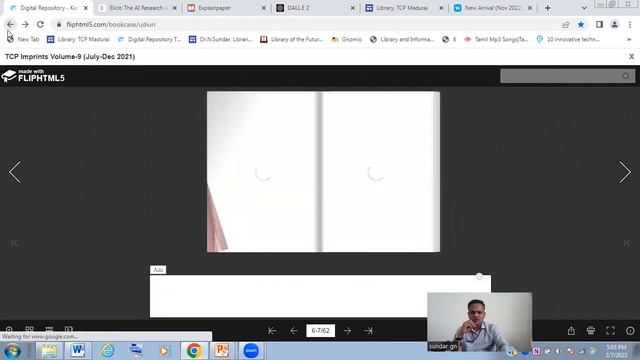Viewport: 640px width, 360px height.
Task: Print the flipbook
Action: coord(591,331)
